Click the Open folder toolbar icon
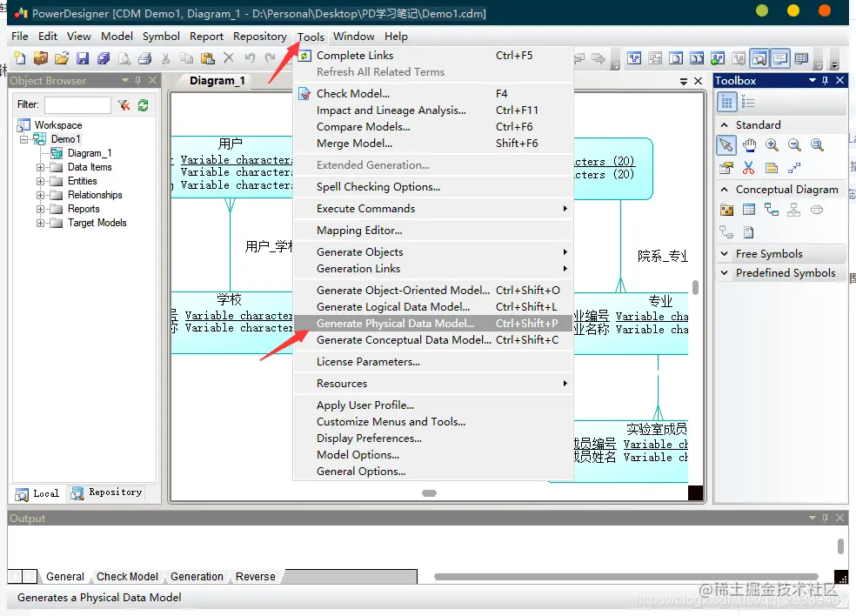This screenshot has width=856, height=616. 62,58
